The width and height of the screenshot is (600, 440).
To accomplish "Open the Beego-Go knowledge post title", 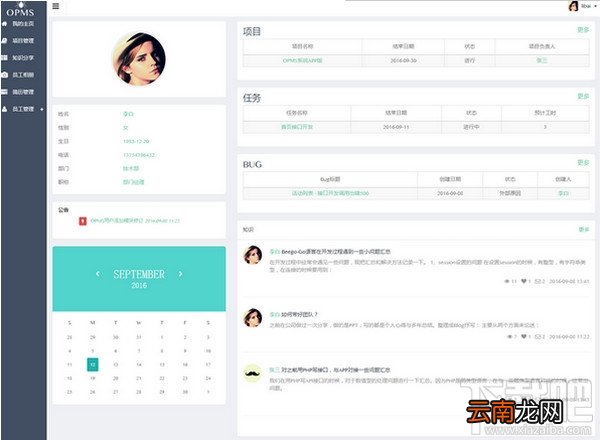I will tap(336, 252).
